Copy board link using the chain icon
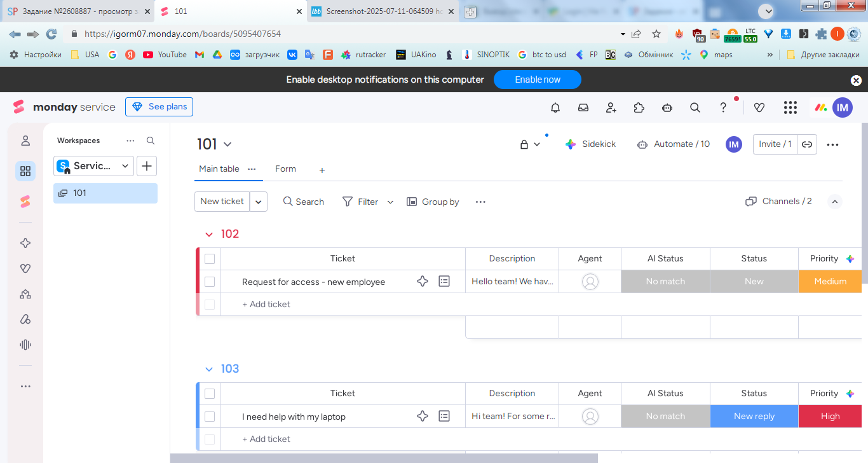 (807, 144)
